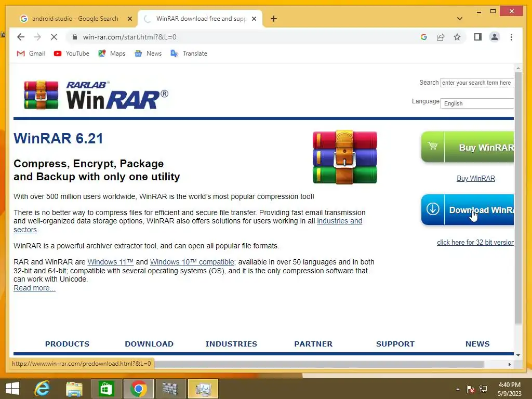
Task: Open the Chrome three-dot menu
Action: click(x=511, y=37)
